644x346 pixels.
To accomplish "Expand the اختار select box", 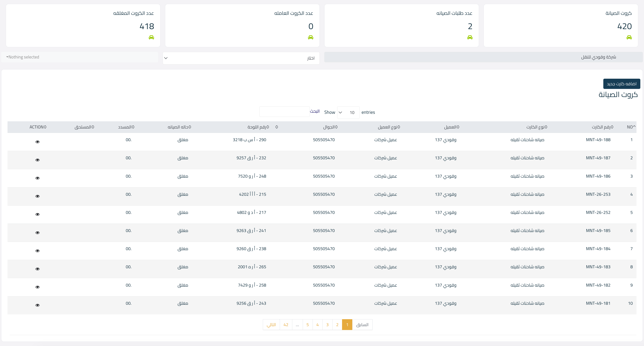I will (241, 58).
